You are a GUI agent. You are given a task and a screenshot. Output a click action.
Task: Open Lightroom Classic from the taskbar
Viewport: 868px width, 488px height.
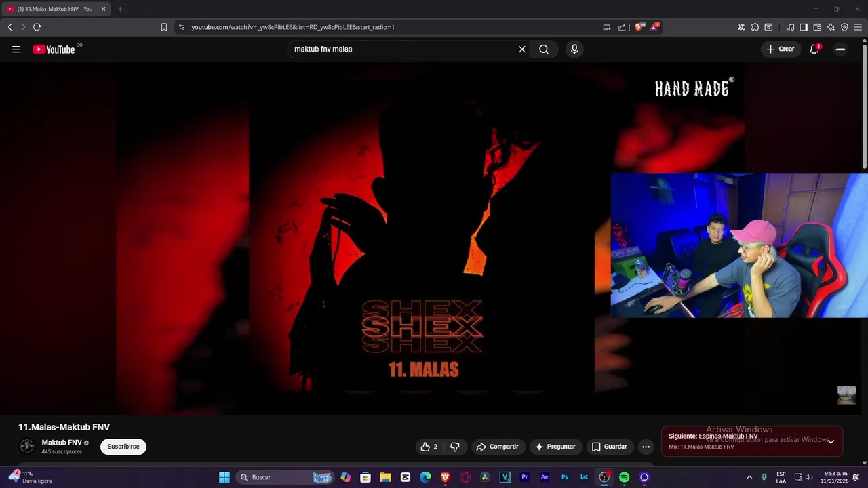tap(584, 477)
